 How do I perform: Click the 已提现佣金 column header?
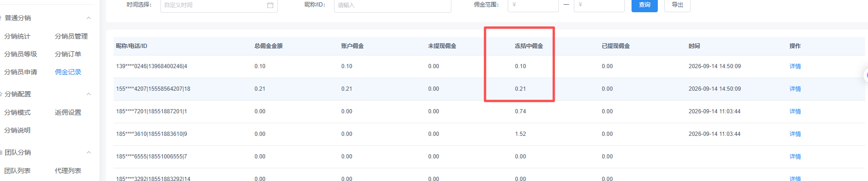[x=616, y=46]
